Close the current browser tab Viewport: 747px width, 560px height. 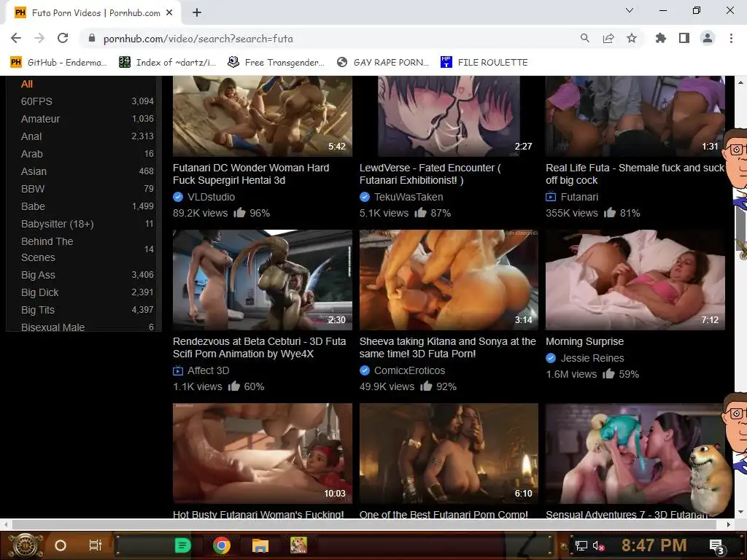pyautogui.click(x=169, y=13)
